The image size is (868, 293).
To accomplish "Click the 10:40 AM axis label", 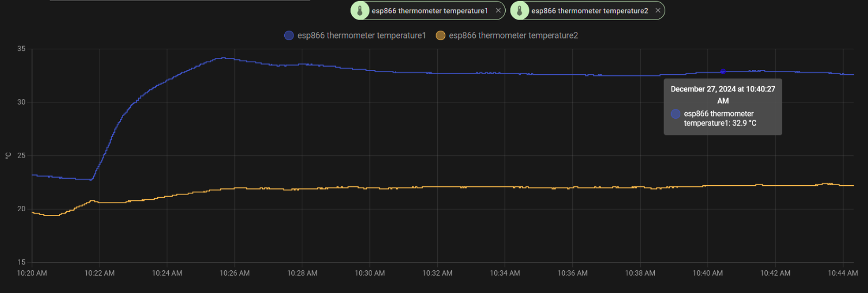I will click(x=707, y=273).
